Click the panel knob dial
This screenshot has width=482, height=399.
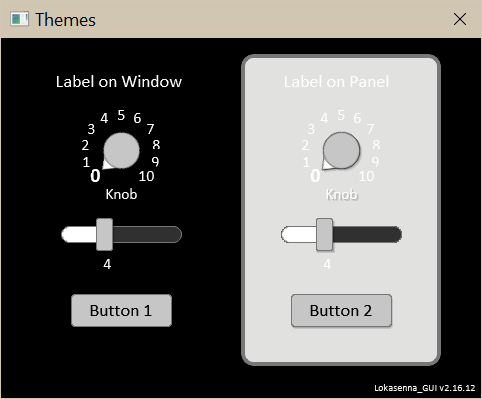coord(341,150)
